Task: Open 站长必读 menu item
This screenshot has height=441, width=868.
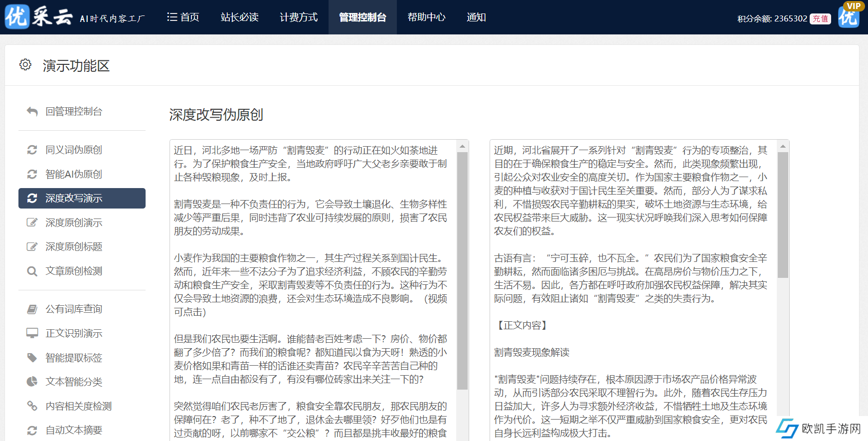Action: 240,17
